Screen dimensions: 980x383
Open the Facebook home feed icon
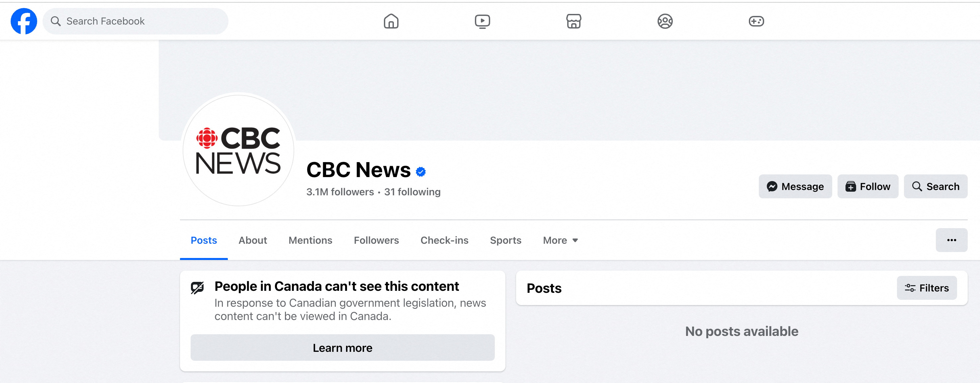[391, 21]
